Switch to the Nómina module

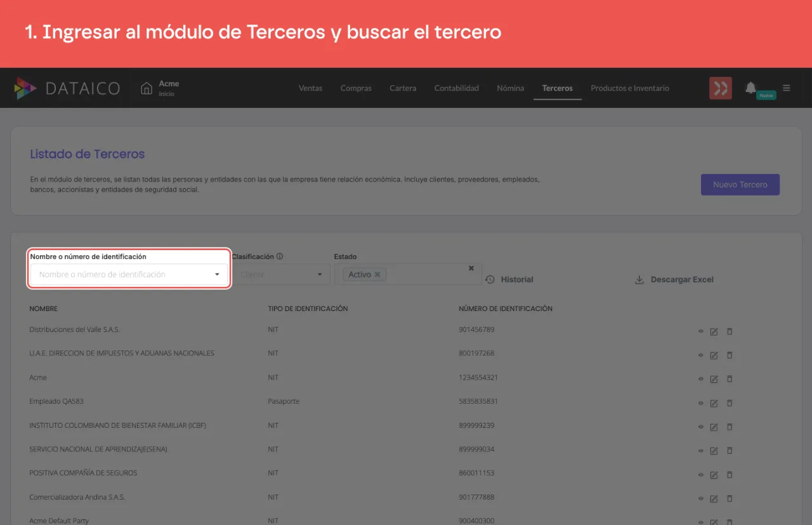coord(510,88)
